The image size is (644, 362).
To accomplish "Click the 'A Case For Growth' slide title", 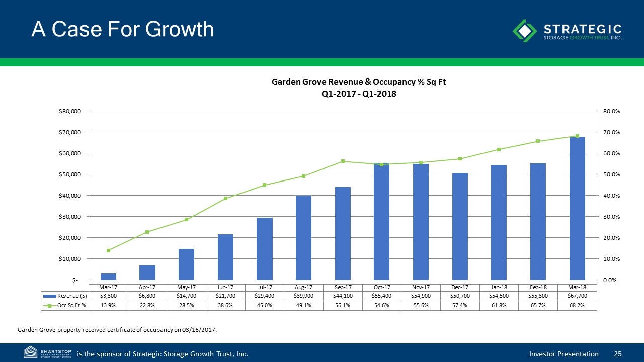I will coord(122,29).
